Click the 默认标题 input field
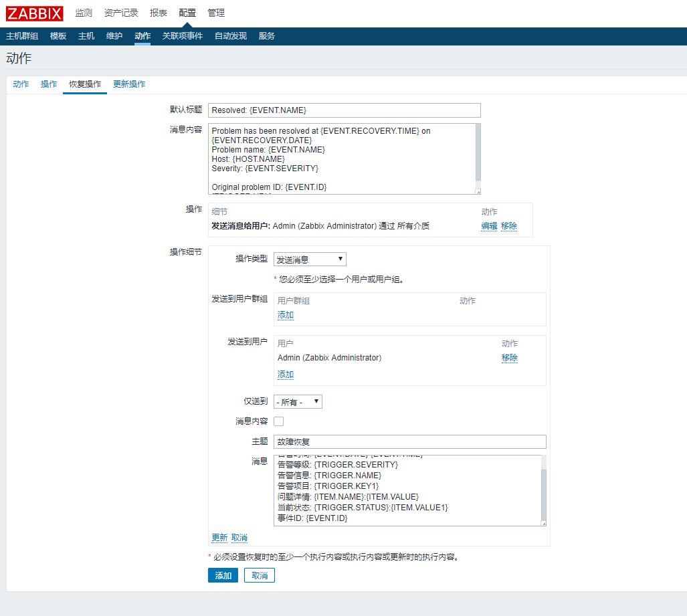The width and height of the screenshot is (687, 616). [x=344, y=110]
